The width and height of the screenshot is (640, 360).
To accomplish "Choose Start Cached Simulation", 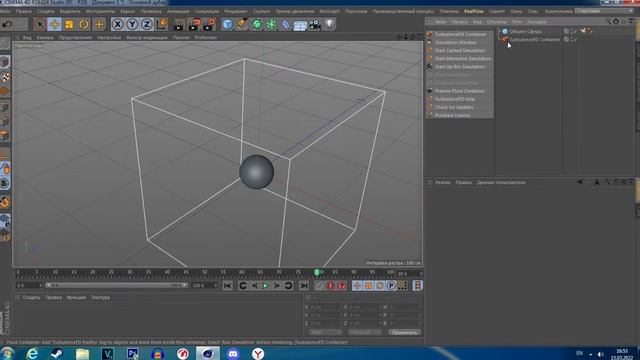I will tap(460, 51).
